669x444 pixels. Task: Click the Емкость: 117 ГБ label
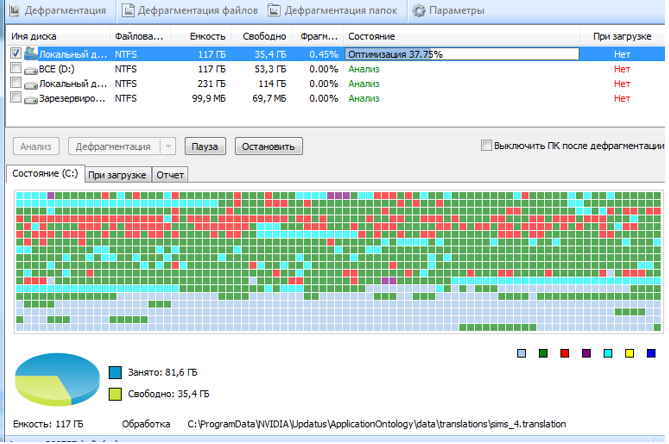click(48, 424)
